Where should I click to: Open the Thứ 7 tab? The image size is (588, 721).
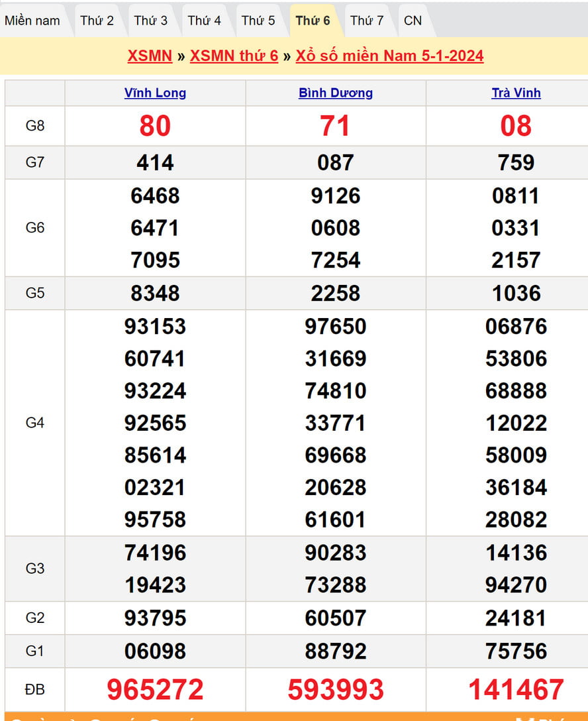366,21
